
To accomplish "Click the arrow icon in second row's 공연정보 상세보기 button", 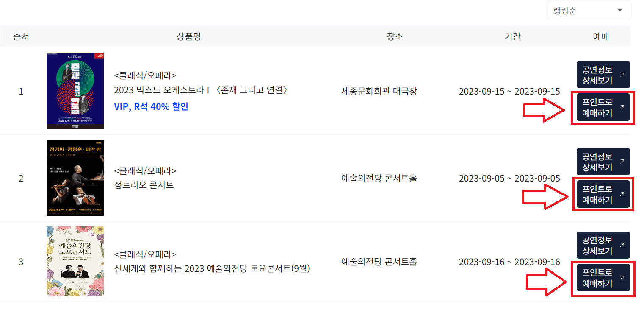I will coord(622,162).
